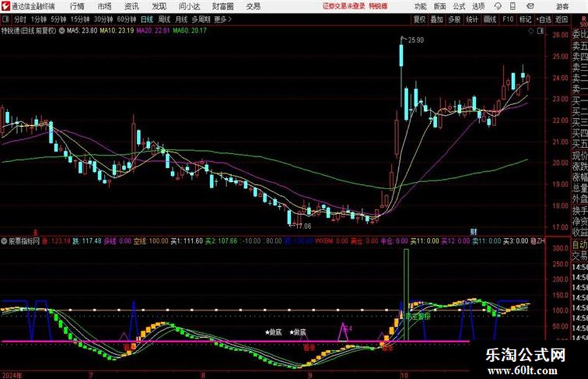Select the 5分钟 period tab

pos(58,19)
